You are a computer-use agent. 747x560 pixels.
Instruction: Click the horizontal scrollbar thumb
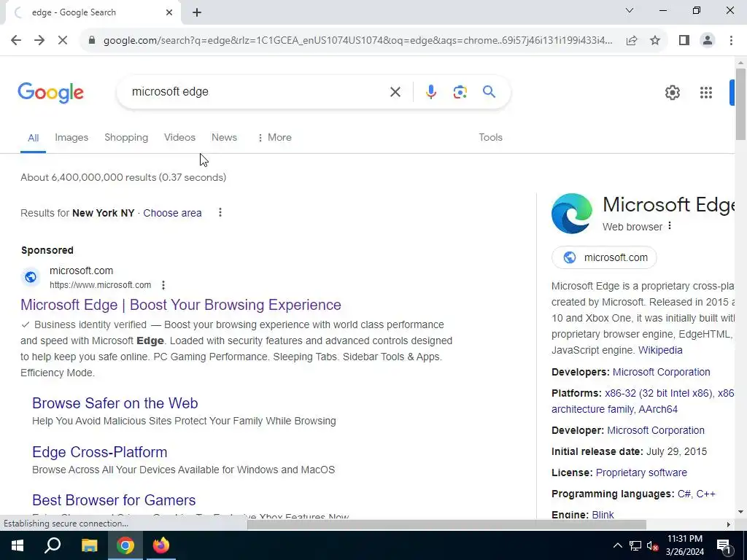pyautogui.click(x=446, y=524)
